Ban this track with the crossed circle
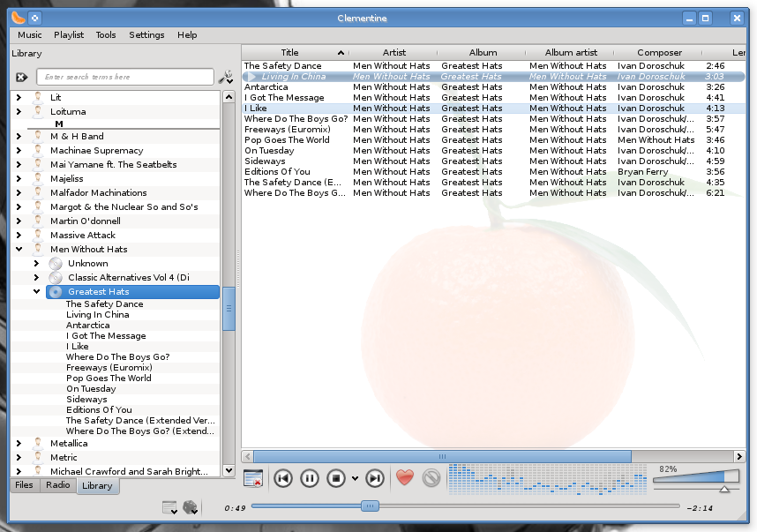This screenshot has height=532, width=757. point(431,478)
